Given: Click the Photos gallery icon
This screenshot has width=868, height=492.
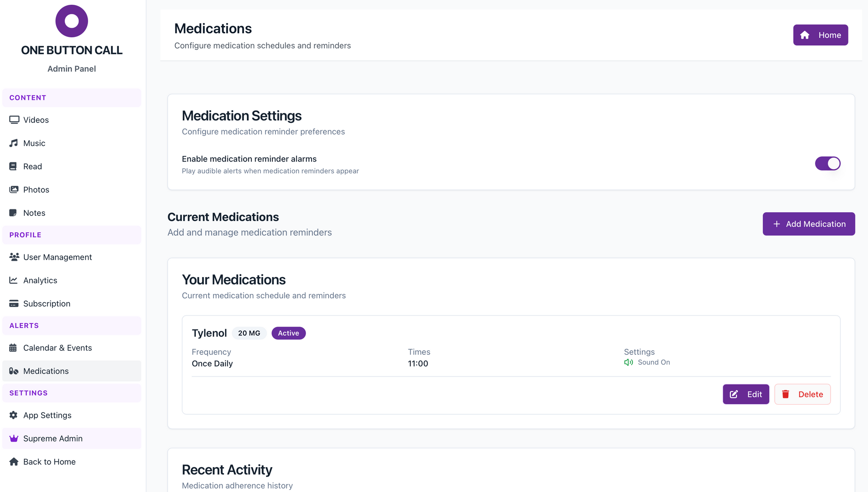Looking at the screenshot, I should (x=14, y=190).
